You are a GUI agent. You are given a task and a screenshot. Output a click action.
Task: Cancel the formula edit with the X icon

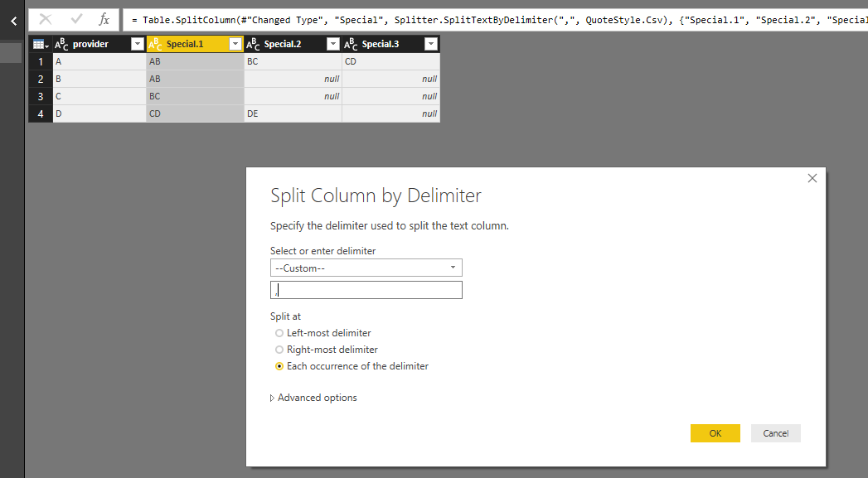coord(46,20)
